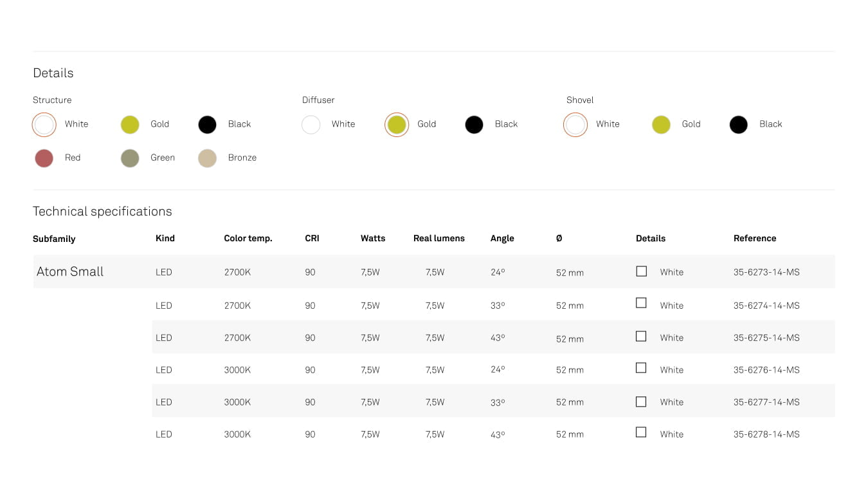This screenshot has height=489, width=868.
Task: Select Red structure color swatch
Action: click(44, 158)
